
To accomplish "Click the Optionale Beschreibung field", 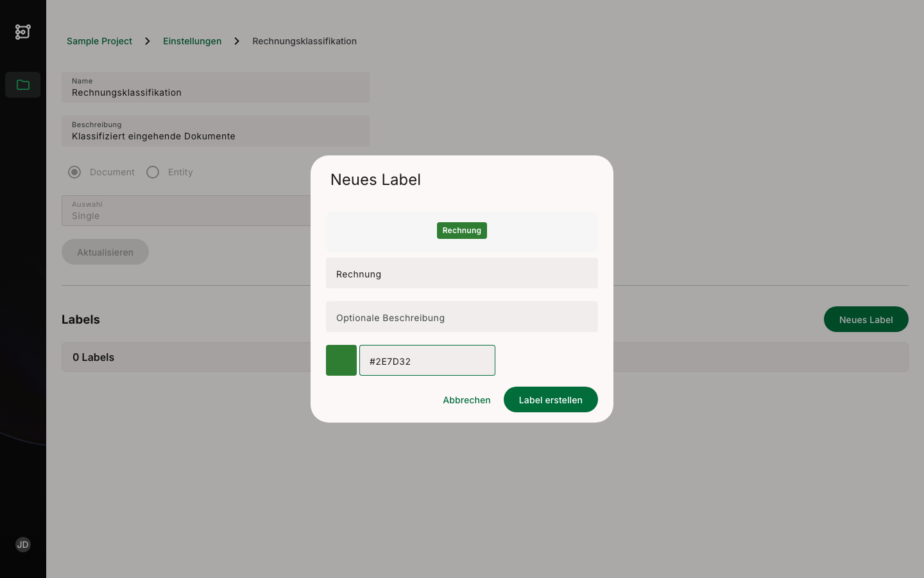I will [x=461, y=317].
